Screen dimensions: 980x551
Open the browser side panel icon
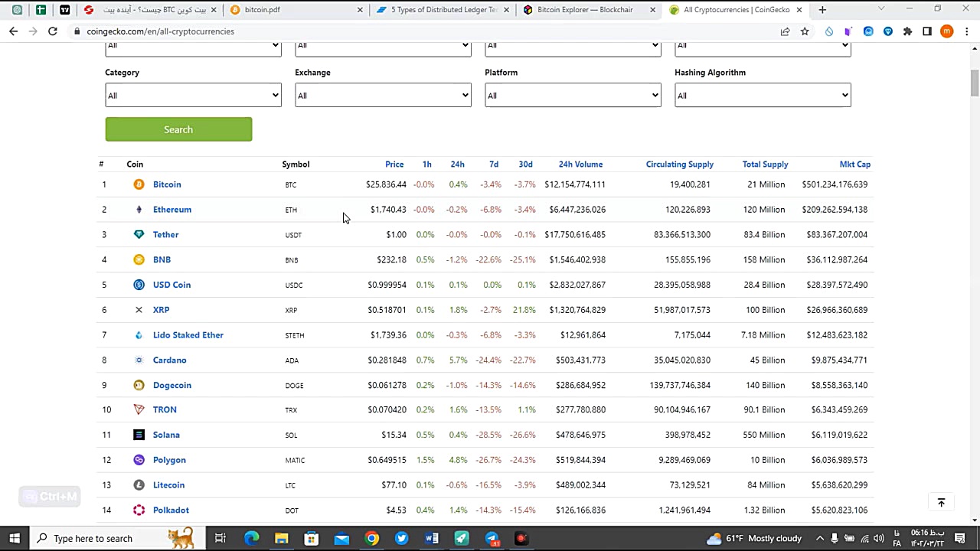(927, 31)
